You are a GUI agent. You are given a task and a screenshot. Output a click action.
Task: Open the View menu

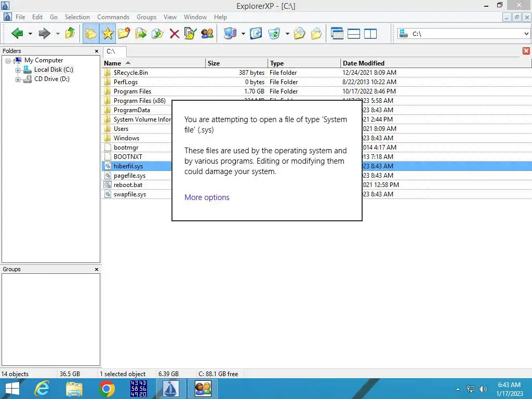(x=170, y=17)
